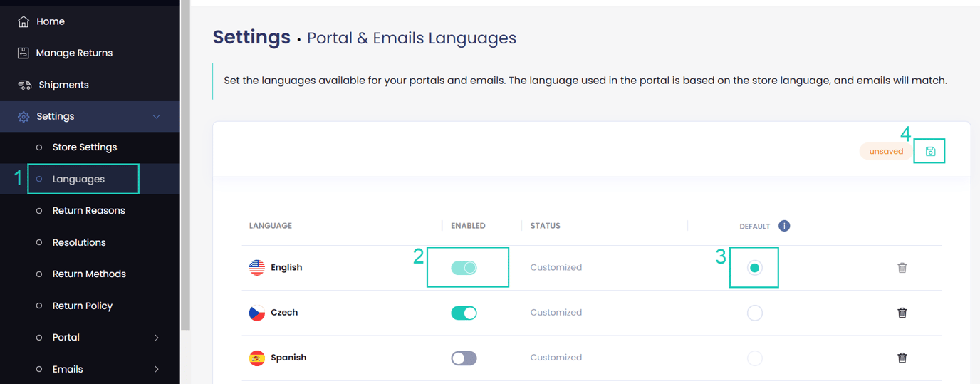
Task: Open Return Reasons settings page
Action: point(88,211)
